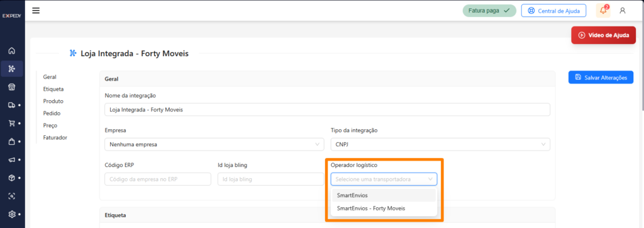The height and width of the screenshot is (228, 644).
Task: Go to the Produto section
Action: pos(53,101)
